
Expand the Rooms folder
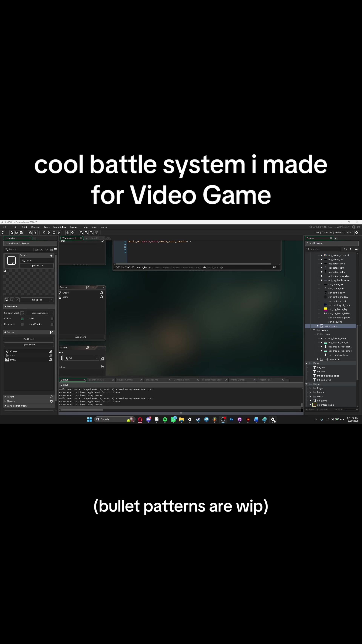click(310, 393)
